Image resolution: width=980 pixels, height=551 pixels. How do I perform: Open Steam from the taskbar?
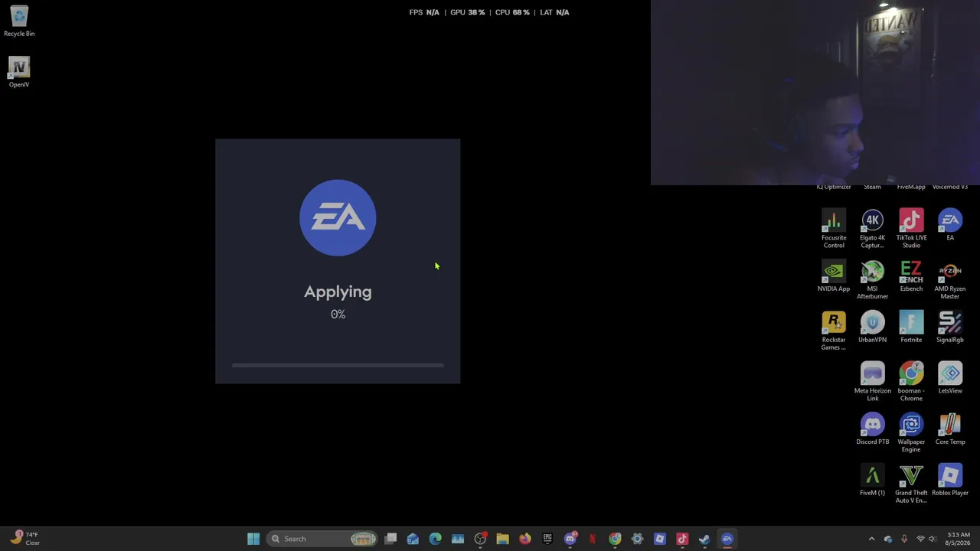tap(704, 539)
